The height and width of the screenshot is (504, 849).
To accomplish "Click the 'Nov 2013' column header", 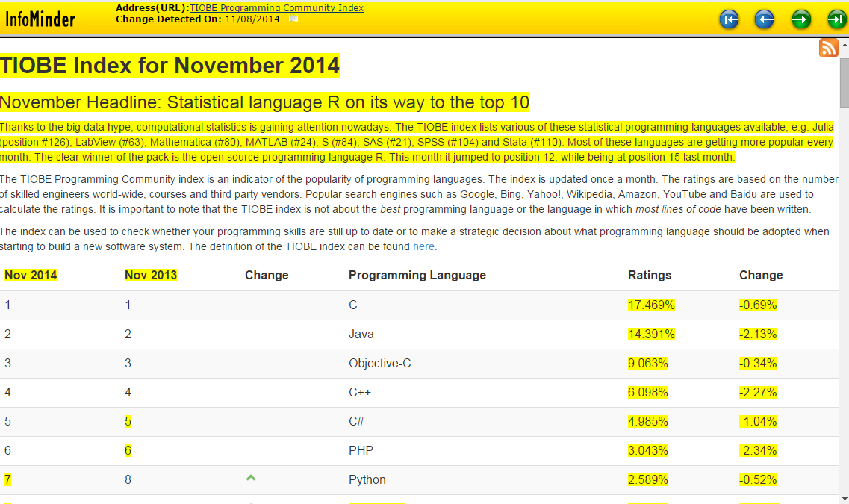I will click(x=151, y=275).
